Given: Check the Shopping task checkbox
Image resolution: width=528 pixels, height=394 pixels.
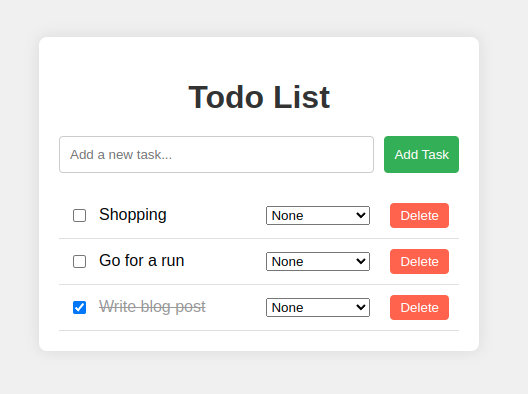Looking at the screenshot, I should [79, 216].
